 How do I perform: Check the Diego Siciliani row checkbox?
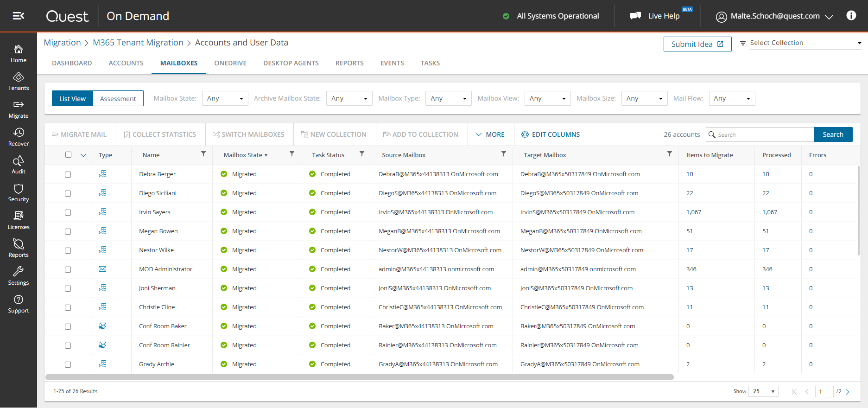point(68,193)
